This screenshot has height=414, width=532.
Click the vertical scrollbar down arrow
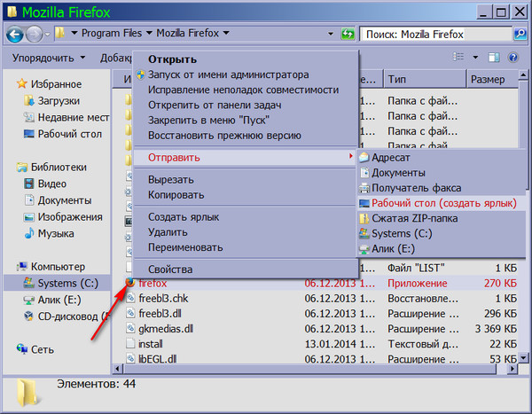(x=523, y=357)
